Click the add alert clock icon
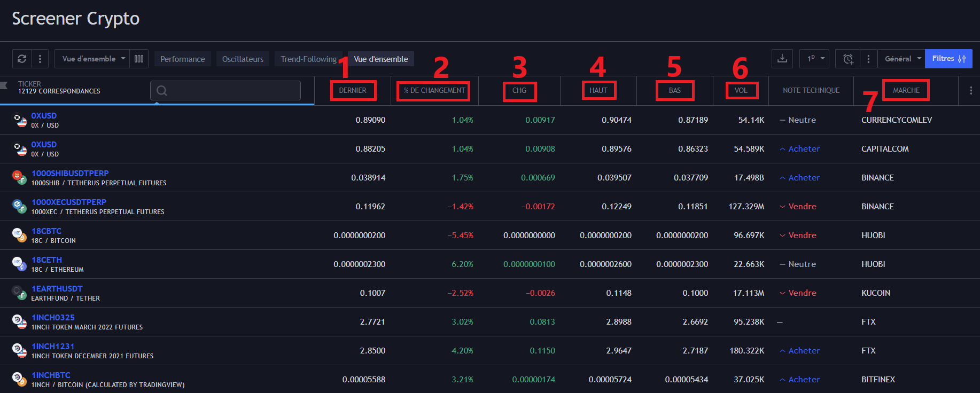This screenshot has width=980, height=393. click(x=848, y=59)
